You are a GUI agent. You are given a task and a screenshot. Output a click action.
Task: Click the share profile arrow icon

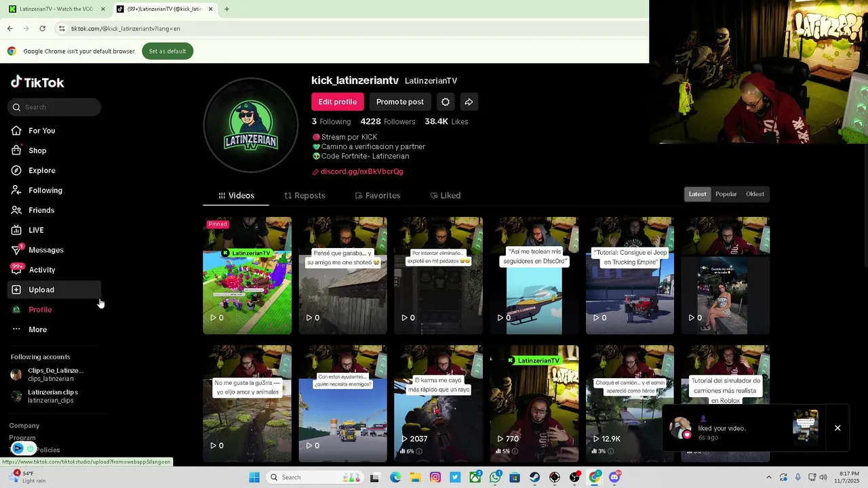pos(469,102)
